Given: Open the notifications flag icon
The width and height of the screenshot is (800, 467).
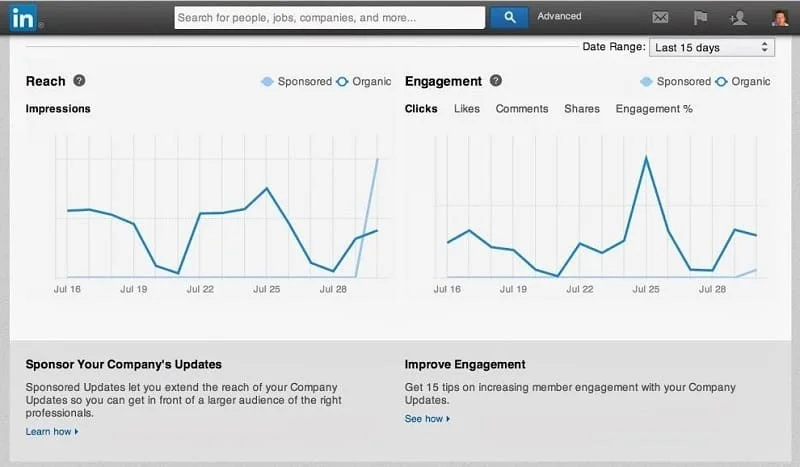Looking at the screenshot, I should click(700, 17).
